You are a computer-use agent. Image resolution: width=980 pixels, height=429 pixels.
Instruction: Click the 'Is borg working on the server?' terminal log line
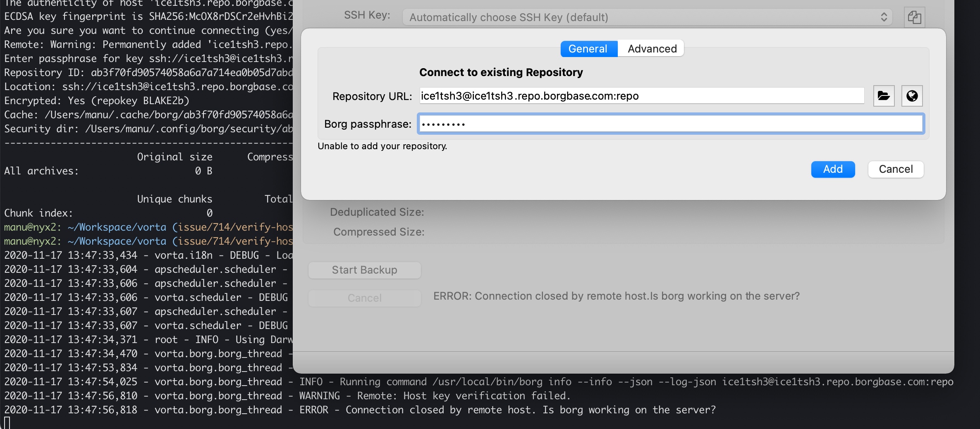click(x=360, y=410)
